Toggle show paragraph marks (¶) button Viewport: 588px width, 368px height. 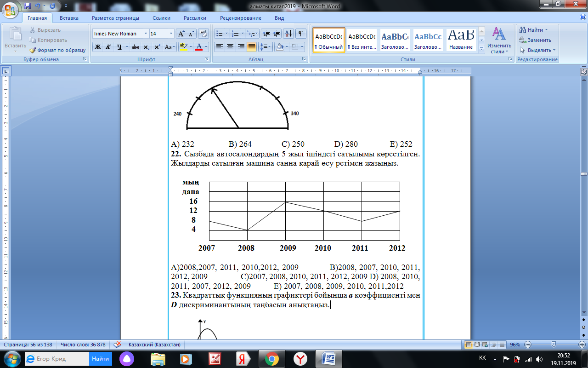tap(300, 34)
